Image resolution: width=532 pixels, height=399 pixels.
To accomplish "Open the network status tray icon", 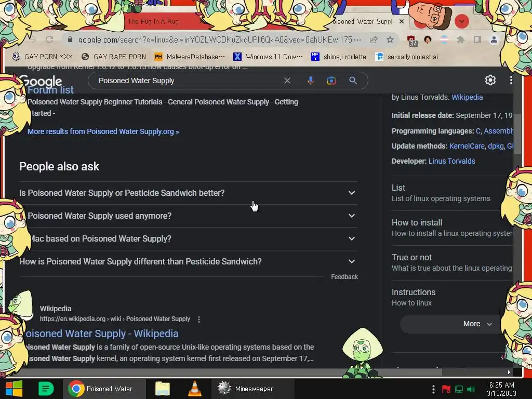I will (459, 389).
